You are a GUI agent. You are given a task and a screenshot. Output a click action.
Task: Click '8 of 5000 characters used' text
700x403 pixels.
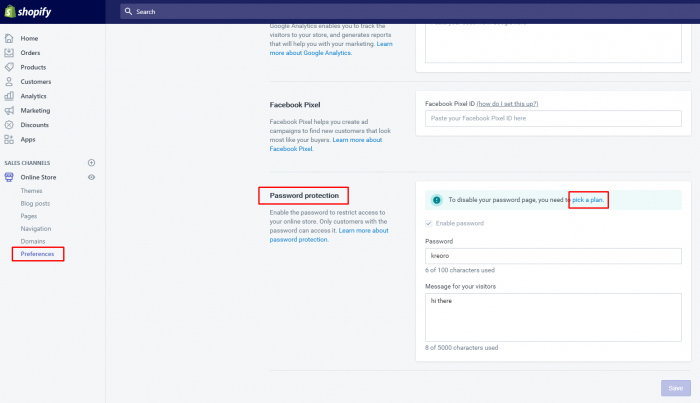tap(462, 348)
